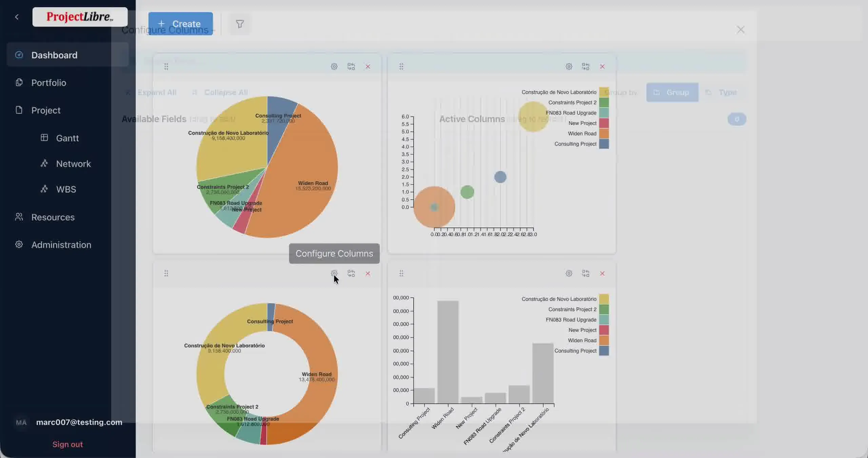Image resolution: width=868 pixels, height=458 pixels.
Task: Click the marc007@testing.com account label
Action: tap(79, 422)
